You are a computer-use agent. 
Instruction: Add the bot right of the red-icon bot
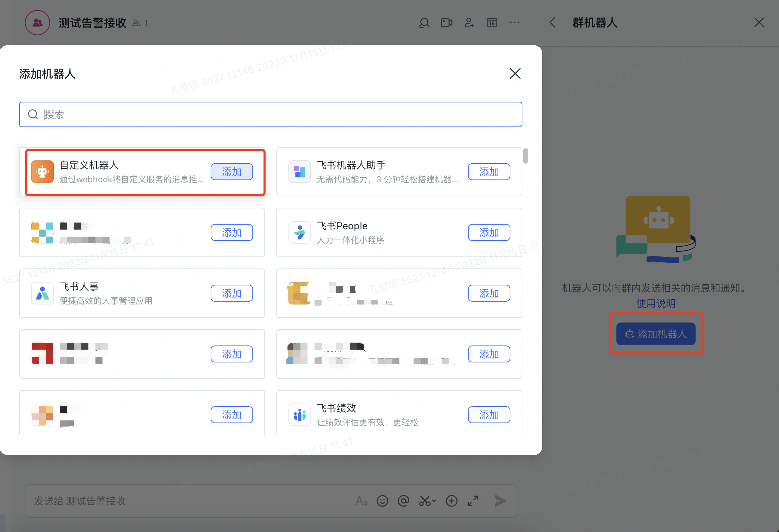(489, 354)
